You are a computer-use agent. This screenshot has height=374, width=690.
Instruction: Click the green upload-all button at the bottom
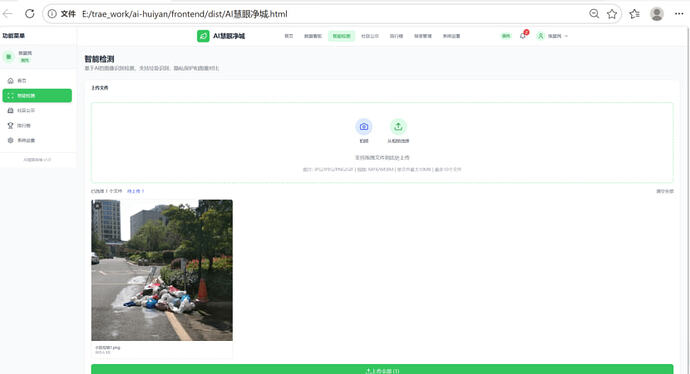tap(382, 369)
